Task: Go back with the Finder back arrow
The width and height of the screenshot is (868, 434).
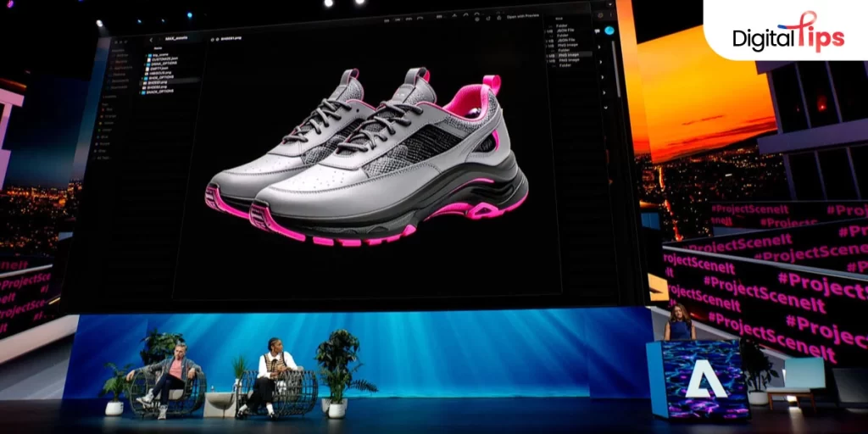Action: point(151,40)
